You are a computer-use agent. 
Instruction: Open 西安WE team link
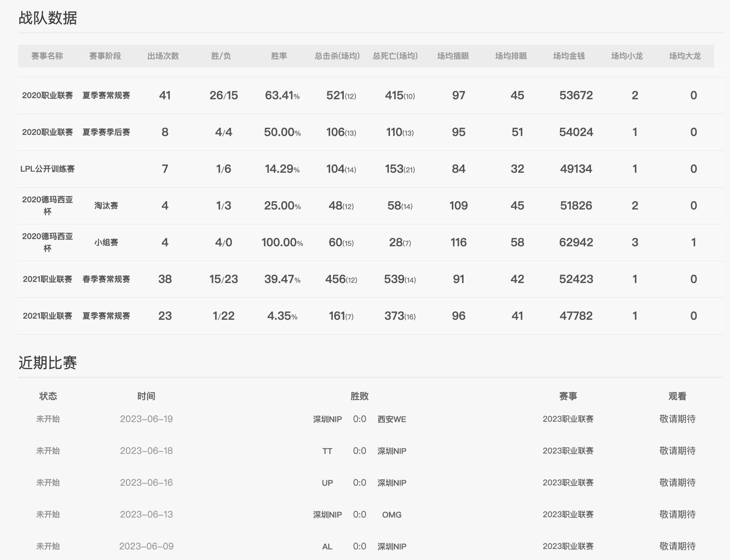pyautogui.click(x=392, y=419)
